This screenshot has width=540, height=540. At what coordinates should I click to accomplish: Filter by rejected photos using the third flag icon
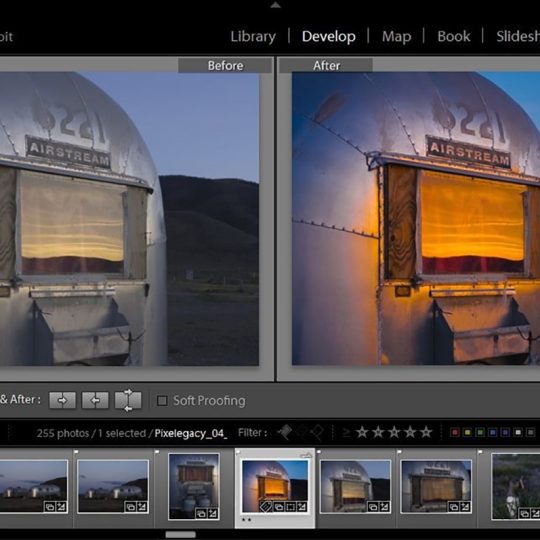tap(317, 432)
